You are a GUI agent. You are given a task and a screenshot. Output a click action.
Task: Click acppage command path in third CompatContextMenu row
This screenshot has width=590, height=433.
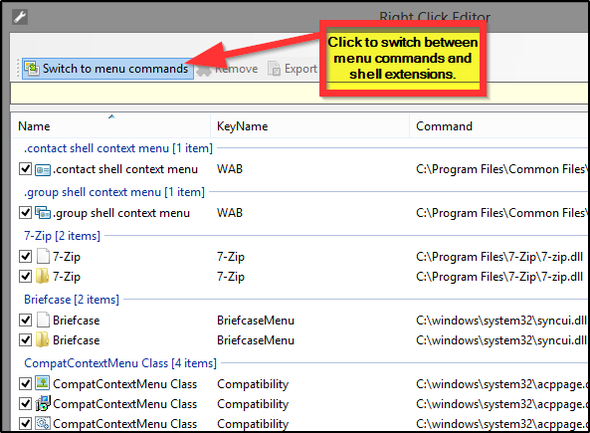(501, 424)
